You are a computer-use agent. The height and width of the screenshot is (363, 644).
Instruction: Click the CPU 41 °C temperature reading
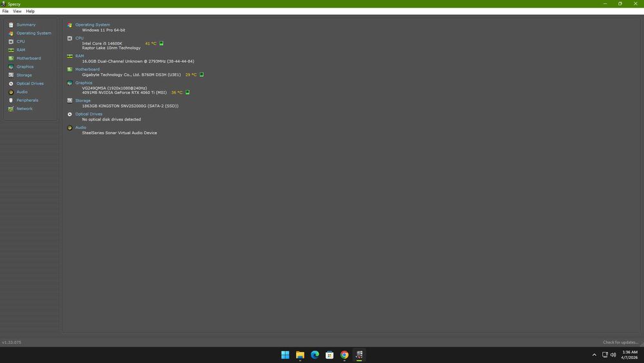click(150, 43)
